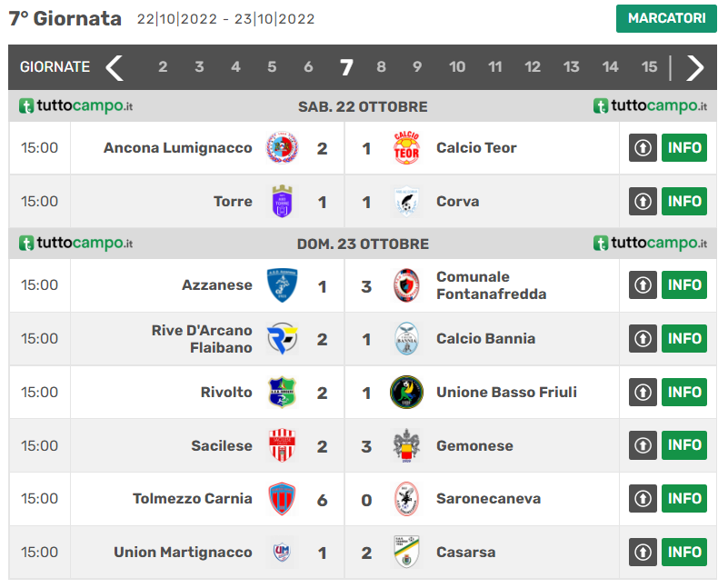Click the Unione Basso Friuli logo
The width and height of the screenshot is (728, 588).
click(406, 392)
